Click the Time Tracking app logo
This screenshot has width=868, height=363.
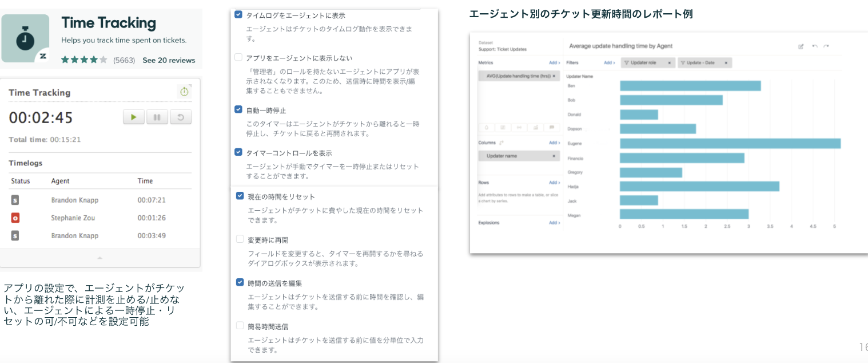[x=26, y=39]
